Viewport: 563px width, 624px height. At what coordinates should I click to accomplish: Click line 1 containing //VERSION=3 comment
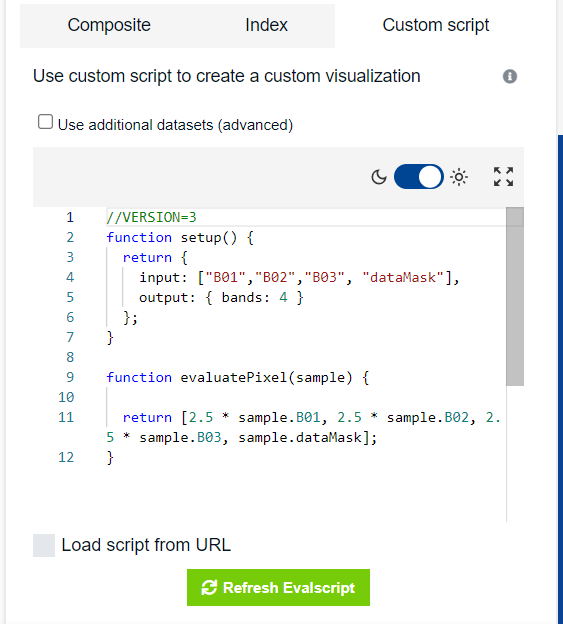tap(151, 217)
